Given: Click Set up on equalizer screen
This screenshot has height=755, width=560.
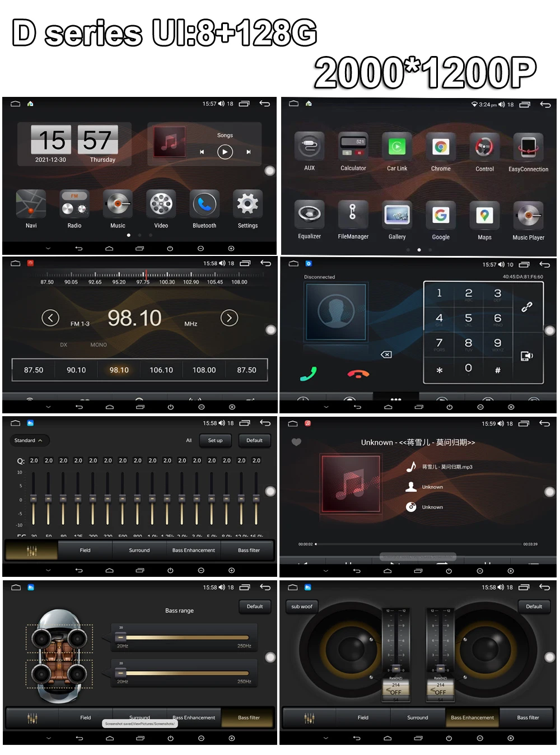Looking at the screenshot, I should [215, 440].
